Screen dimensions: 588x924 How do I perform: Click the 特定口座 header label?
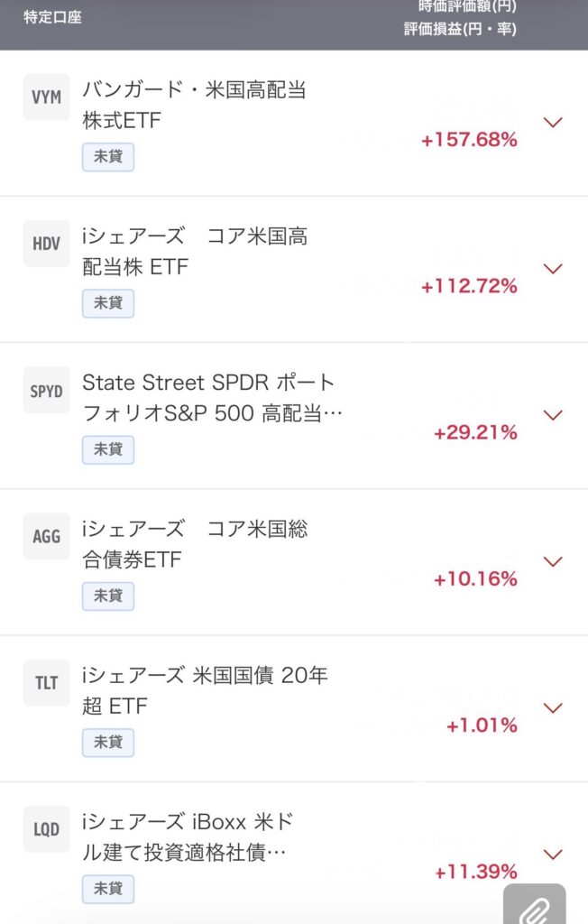coord(52,17)
